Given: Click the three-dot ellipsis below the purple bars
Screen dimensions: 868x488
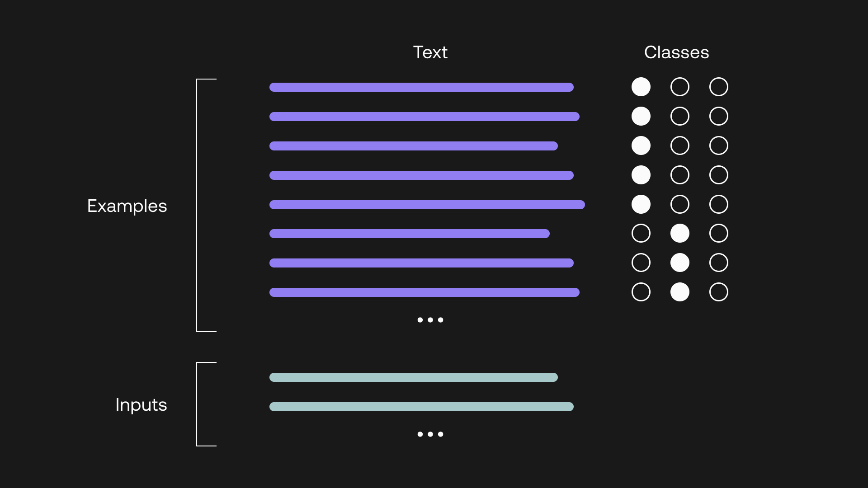Looking at the screenshot, I should [430, 320].
